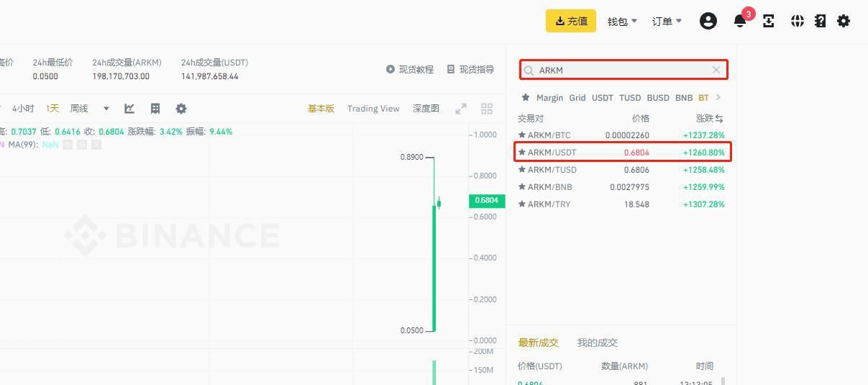
Task: Open ARKM/USDT pair row
Action: coord(621,152)
